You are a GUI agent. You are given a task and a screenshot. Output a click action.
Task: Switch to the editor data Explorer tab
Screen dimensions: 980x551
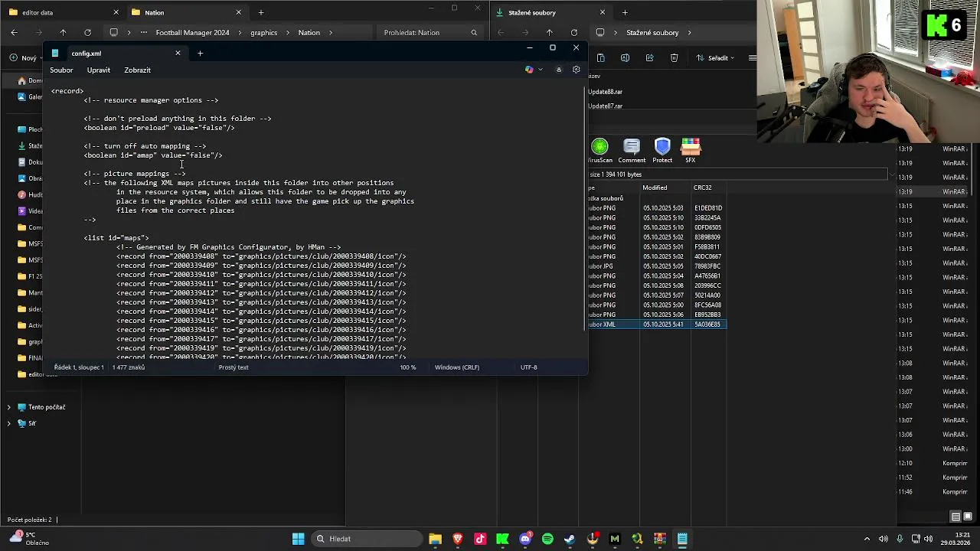(61, 12)
